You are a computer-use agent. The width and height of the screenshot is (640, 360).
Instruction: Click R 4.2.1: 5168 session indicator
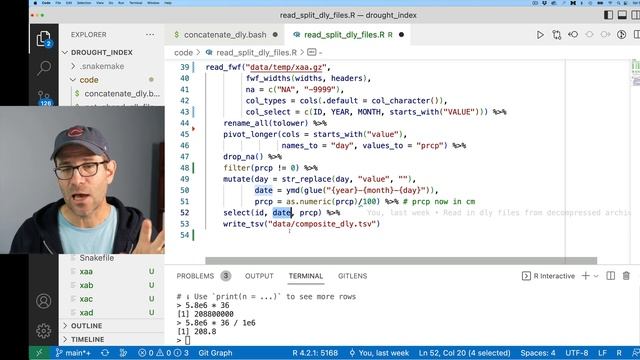315,353
